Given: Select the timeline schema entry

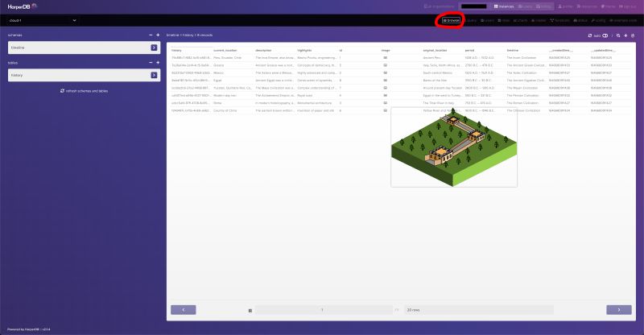Looking at the screenshot, I should coord(84,48).
